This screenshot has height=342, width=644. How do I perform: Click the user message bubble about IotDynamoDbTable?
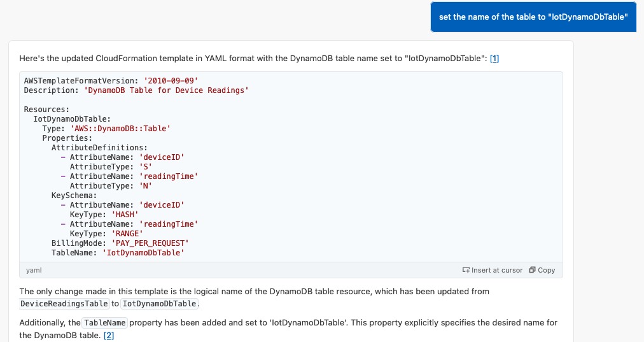pos(533,17)
